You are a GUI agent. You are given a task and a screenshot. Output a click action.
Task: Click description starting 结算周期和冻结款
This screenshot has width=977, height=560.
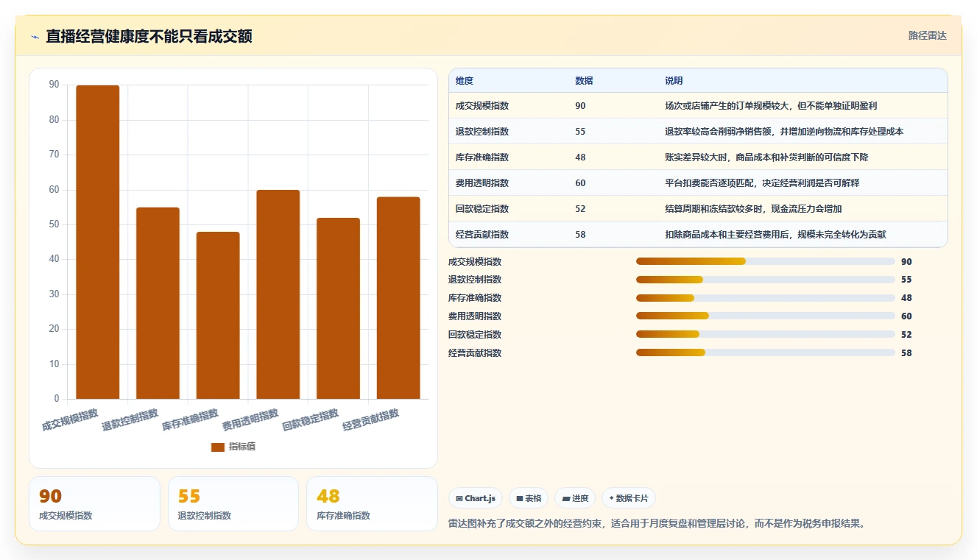point(753,209)
